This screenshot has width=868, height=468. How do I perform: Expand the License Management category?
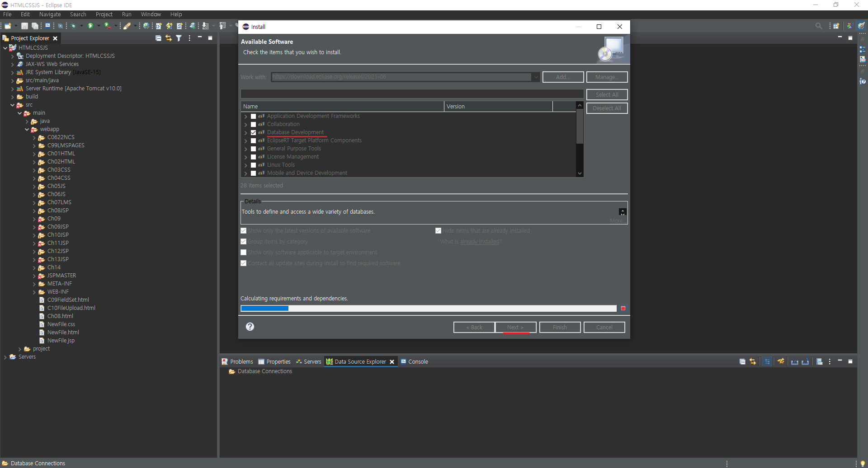pos(246,157)
